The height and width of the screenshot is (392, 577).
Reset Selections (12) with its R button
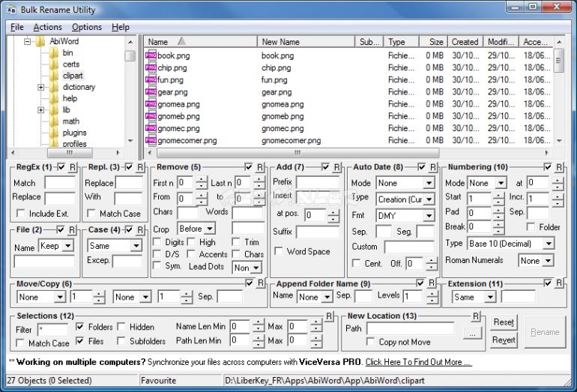click(329, 316)
